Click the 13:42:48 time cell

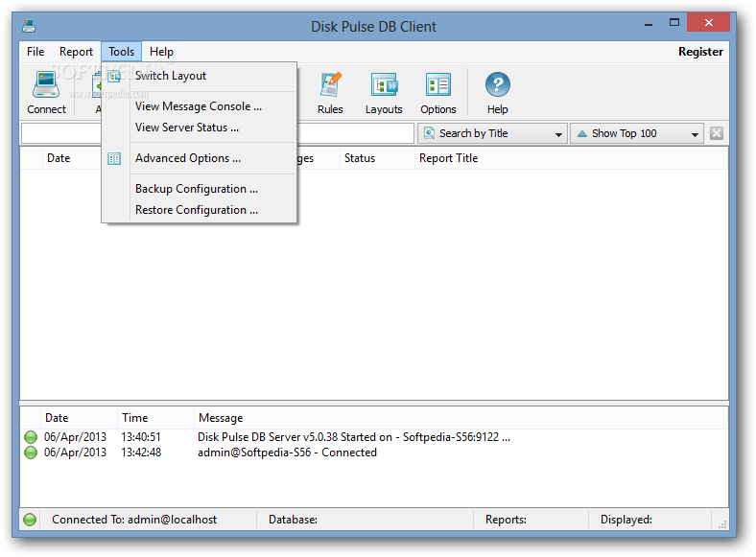[x=141, y=453]
